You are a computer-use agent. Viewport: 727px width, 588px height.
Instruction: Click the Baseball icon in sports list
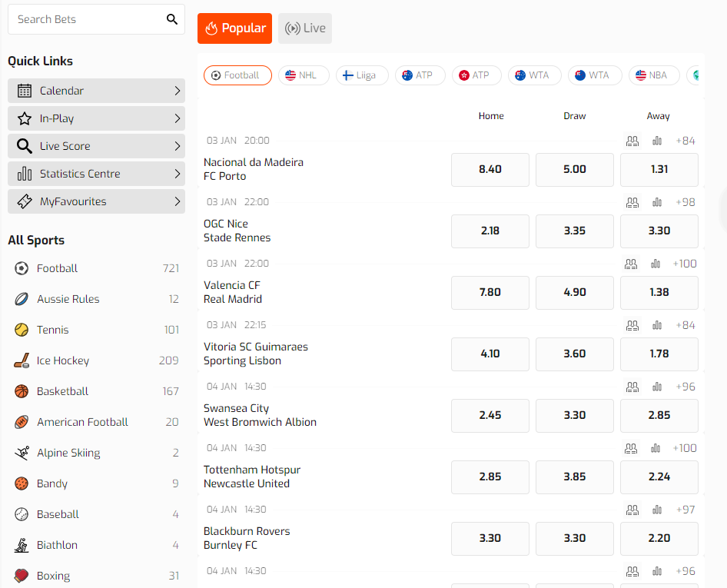(x=22, y=514)
